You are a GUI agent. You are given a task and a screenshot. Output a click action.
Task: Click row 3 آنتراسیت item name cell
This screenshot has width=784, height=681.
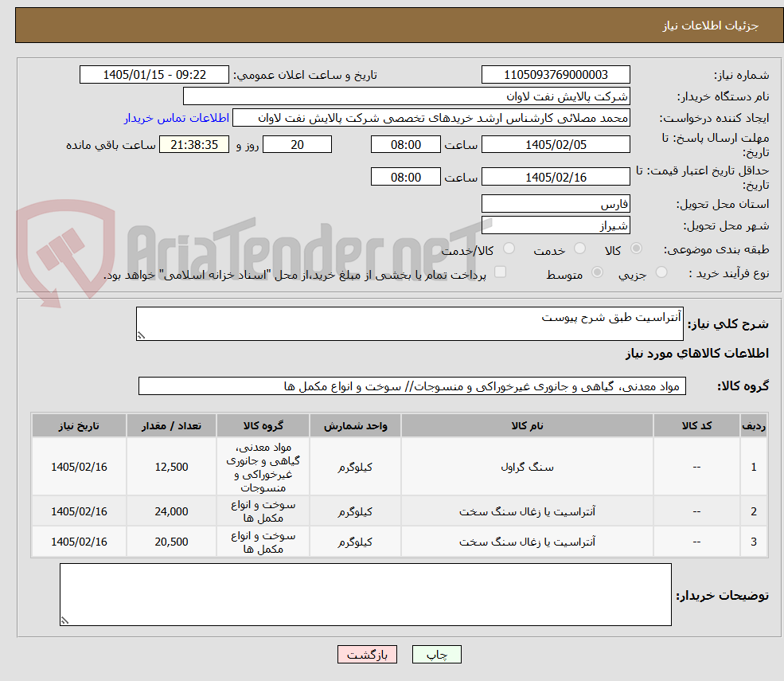527,542
